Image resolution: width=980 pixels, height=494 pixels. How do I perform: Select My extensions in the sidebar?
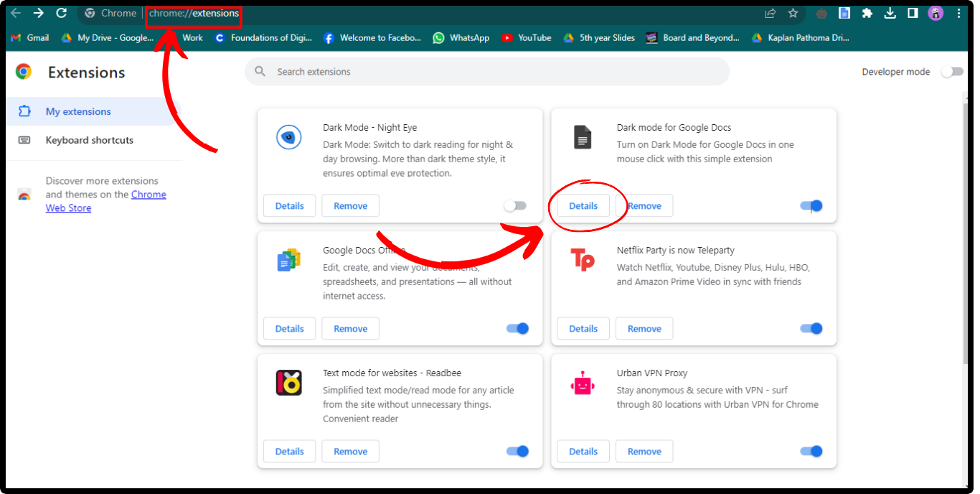tap(90, 111)
